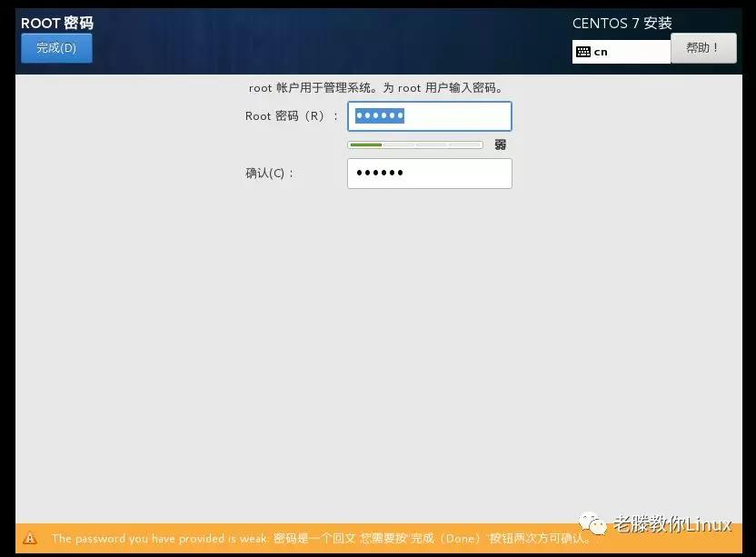
Task: Click the 老滕教你Linux watermark text
Action: pos(672,524)
